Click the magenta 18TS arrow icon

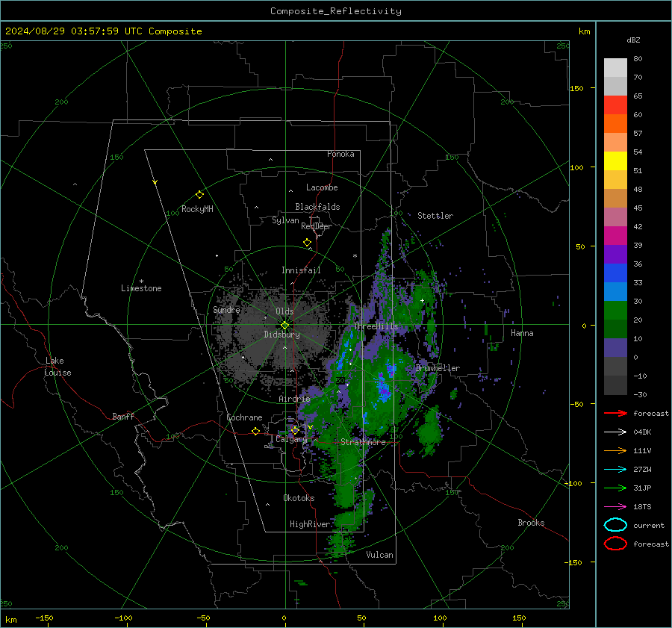coord(615,507)
